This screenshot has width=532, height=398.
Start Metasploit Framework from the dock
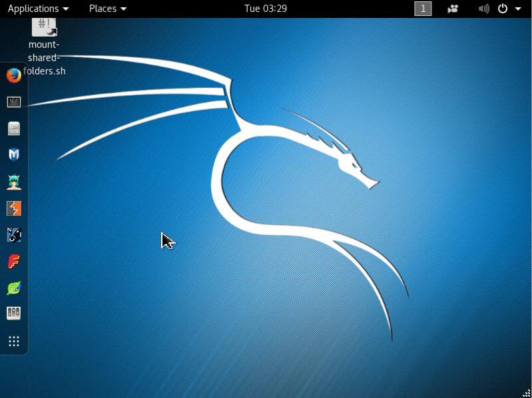[x=14, y=155]
